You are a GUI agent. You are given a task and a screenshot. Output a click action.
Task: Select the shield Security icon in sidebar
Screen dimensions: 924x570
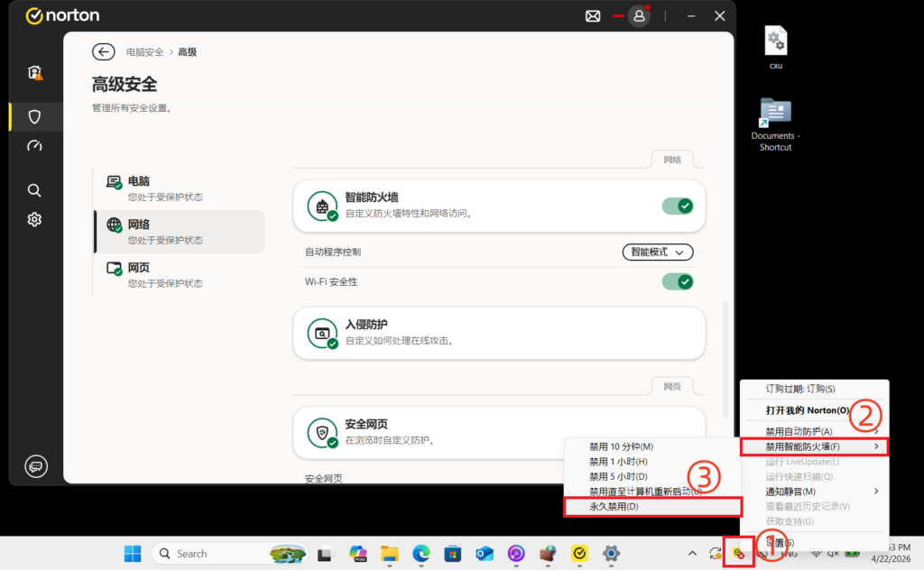tap(34, 116)
